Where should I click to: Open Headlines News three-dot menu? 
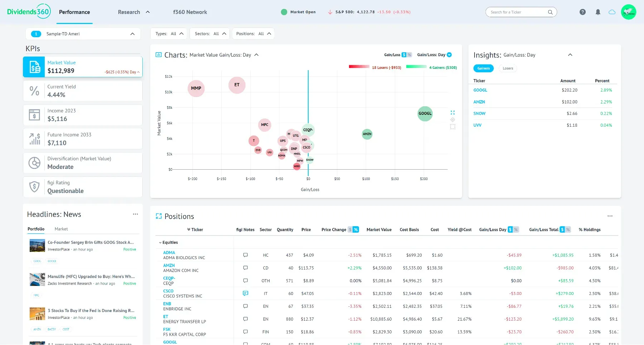click(136, 214)
